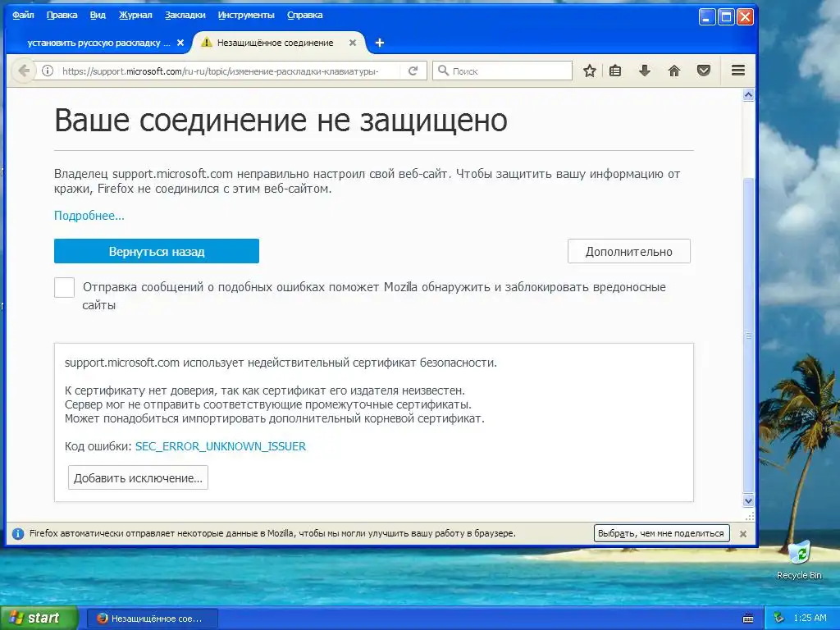
Task: Show bookmarks list icon in toolbar
Action: coord(615,71)
